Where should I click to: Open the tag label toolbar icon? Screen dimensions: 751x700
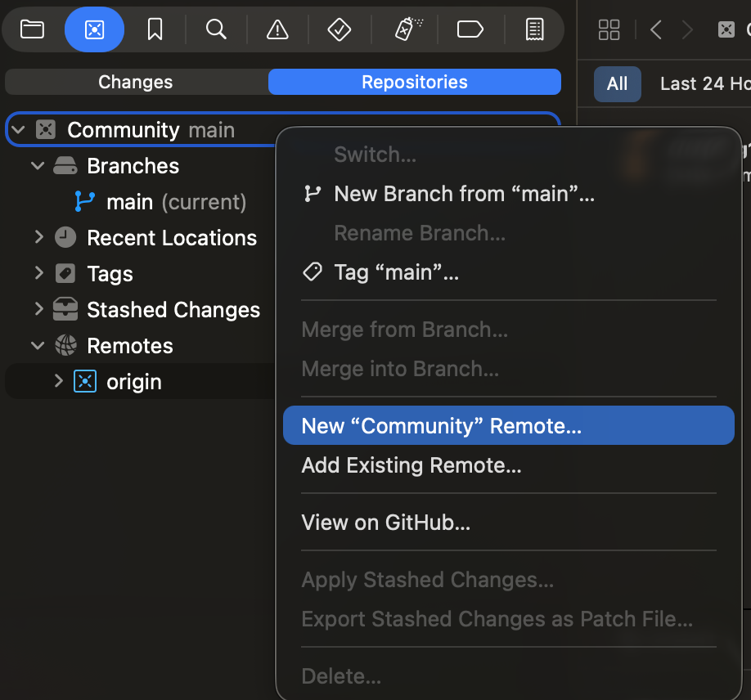(x=470, y=29)
